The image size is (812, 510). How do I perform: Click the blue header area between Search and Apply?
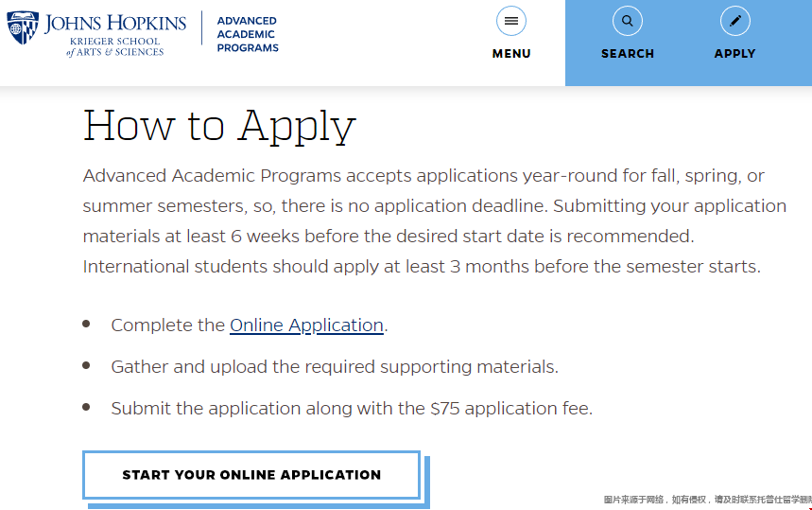click(x=681, y=43)
